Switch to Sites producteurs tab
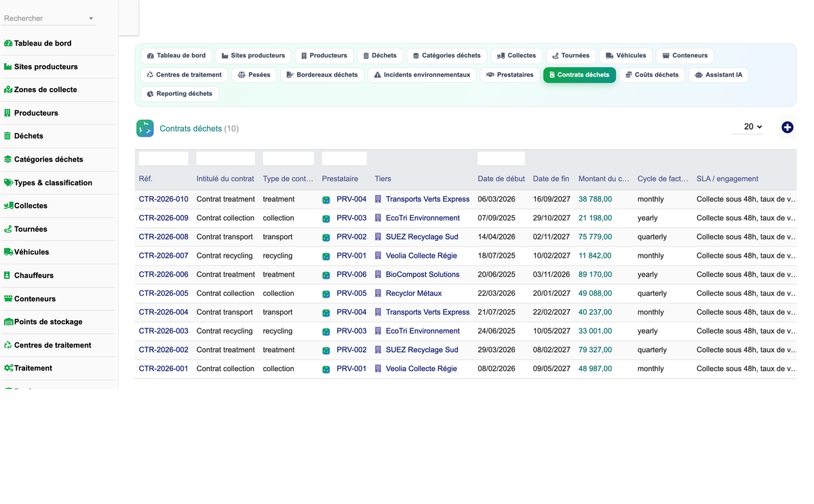Image resolution: width=814 pixels, height=504 pixels. [254, 56]
